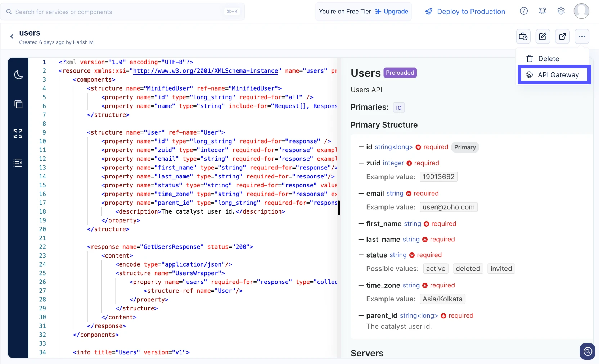Open in new window icon button
599x364 pixels.
(562, 36)
